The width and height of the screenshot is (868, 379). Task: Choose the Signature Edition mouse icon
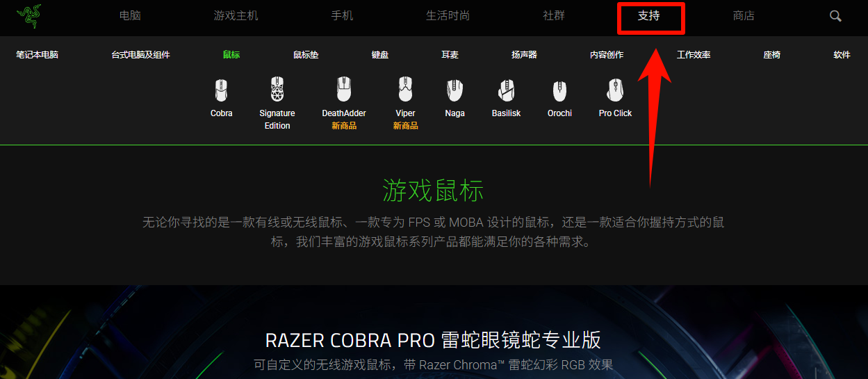[277, 90]
